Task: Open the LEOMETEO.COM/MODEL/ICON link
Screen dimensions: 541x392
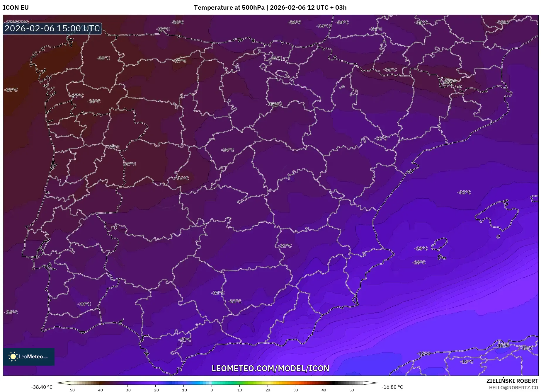Action: click(x=270, y=369)
